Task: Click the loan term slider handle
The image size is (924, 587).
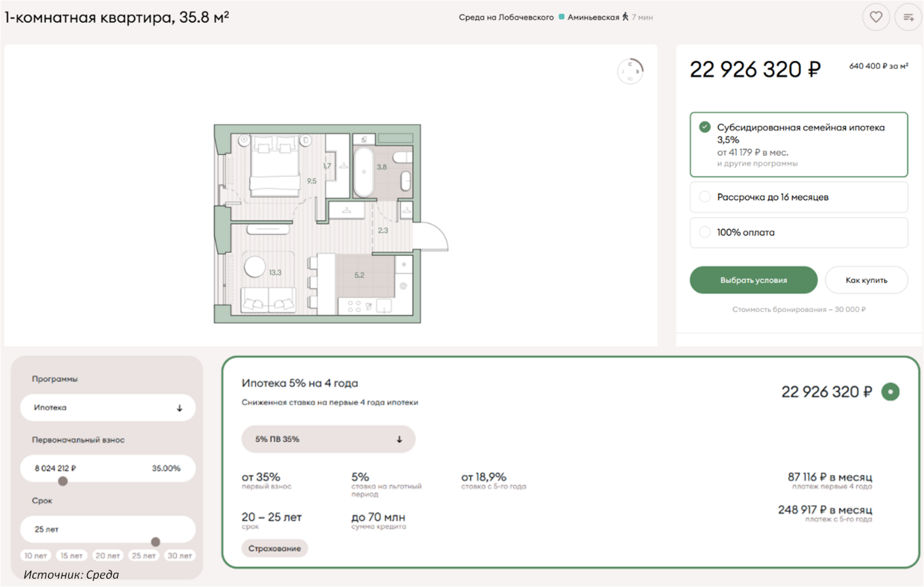Action: coord(156,542)
